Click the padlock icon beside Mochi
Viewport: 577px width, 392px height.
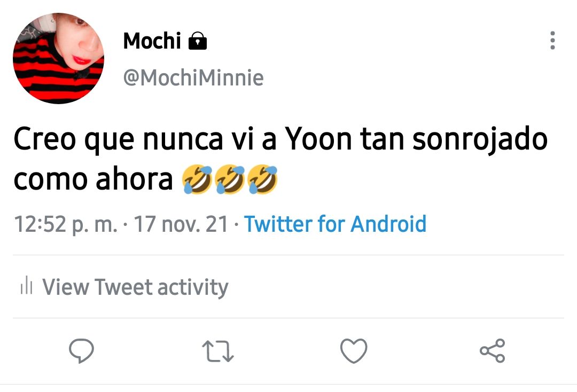tap(198, 41)
